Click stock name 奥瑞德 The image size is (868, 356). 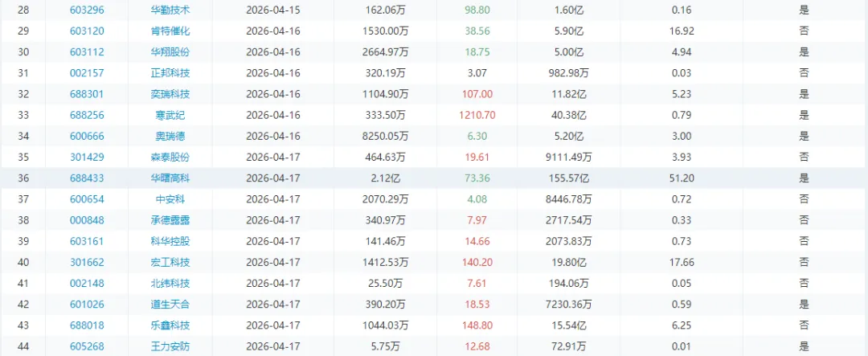tap(170, 136)
